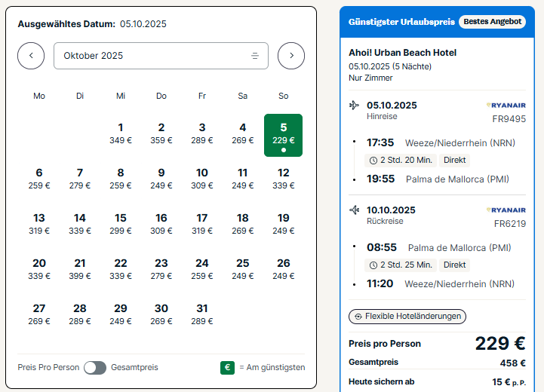Click the outbound flight airplane icon

(x=354, y=105)
